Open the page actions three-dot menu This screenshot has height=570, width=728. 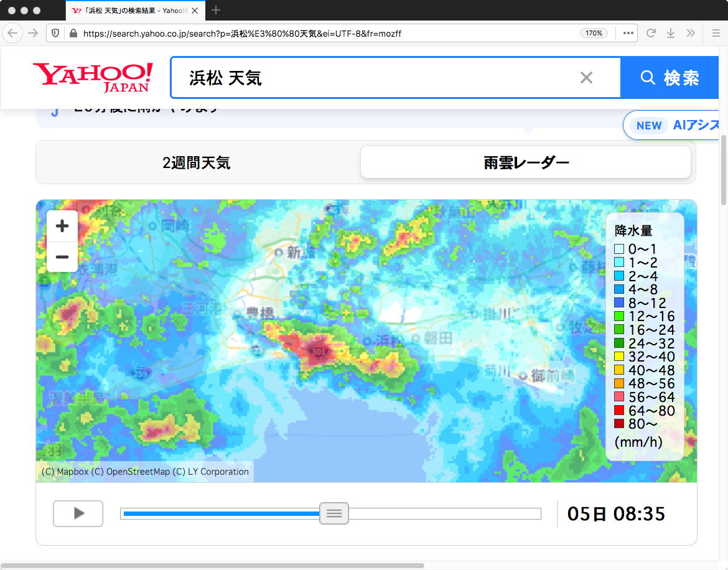pos(628,33)
